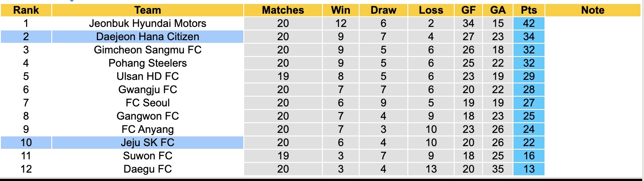This screenshot has height=181, width=644.
Task: Select the GF column header
Action: [x=468, y=10]
